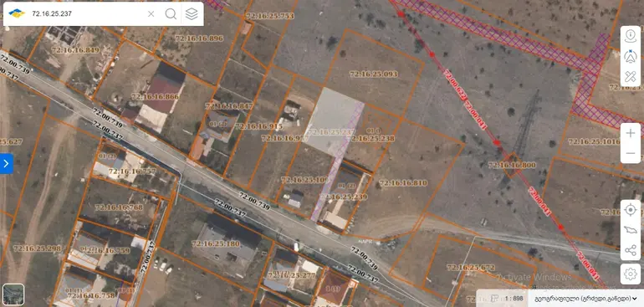Select parcel label 72.16.25.298
The width and height of the screenshot is (644, 307).
(x=37, y=248)
